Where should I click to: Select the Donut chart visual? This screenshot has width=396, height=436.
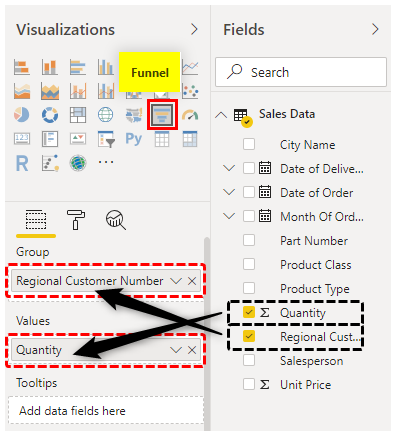pos(50,115)
